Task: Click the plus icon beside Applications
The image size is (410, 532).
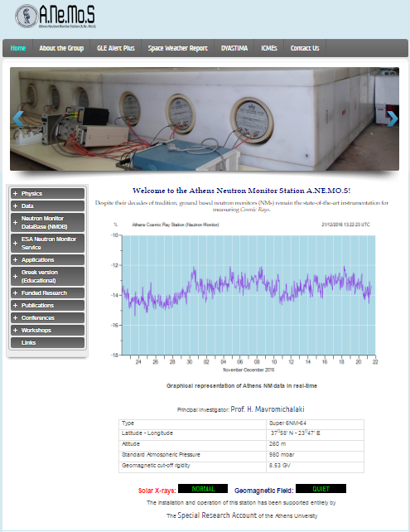Action: point(15,260)
